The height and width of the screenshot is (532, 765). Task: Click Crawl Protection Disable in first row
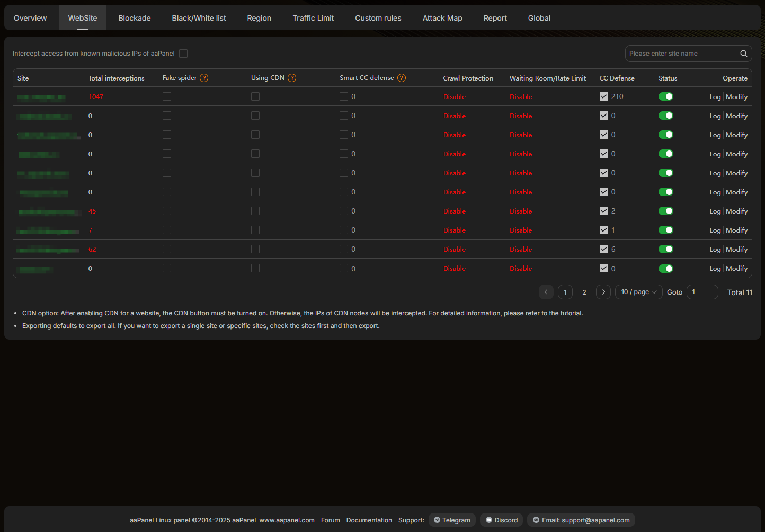point(454,97)
